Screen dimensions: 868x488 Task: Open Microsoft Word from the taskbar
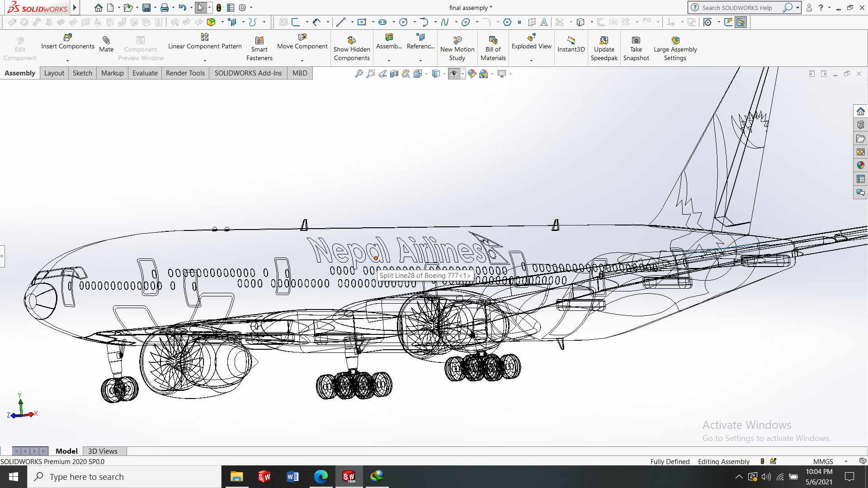tap(292, 477)
